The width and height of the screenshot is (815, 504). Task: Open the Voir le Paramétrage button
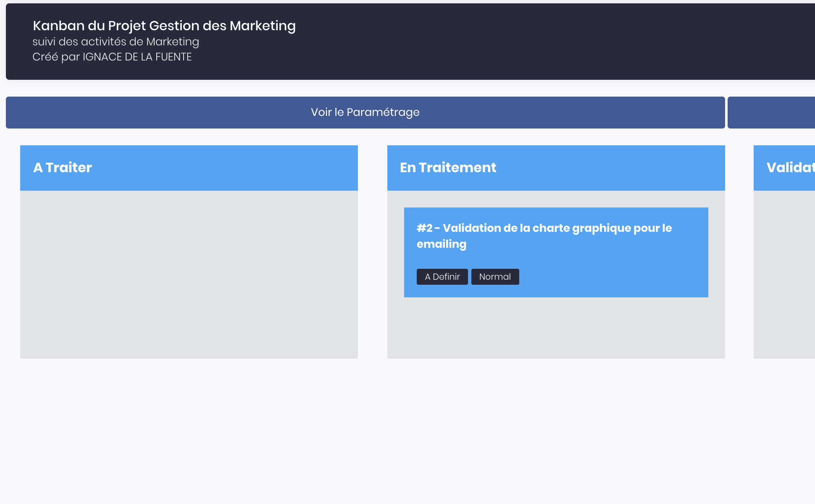click(x=365, y=112)
